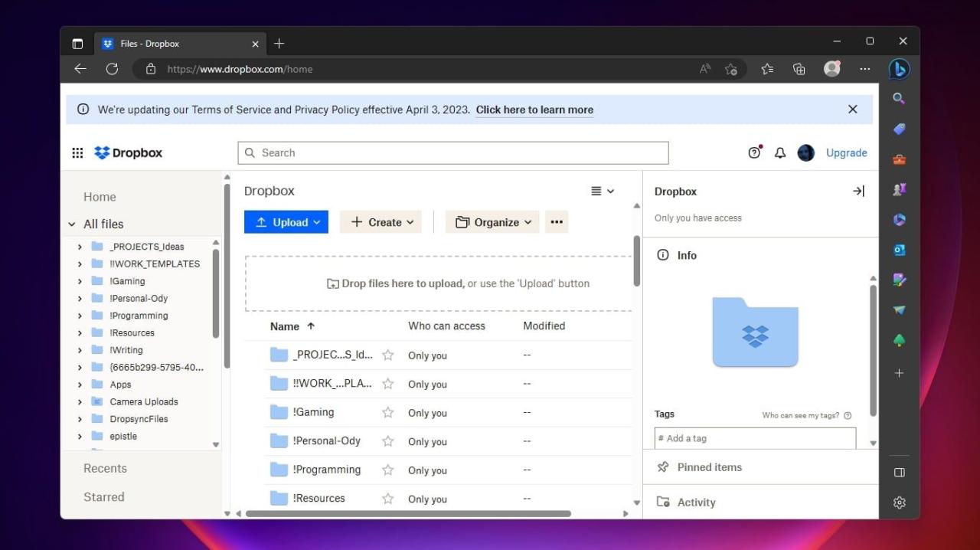Image resolution: width=980 pixels, height=550 pixels.
Task: Open the Outlook sidebar icon
Action: [899, 250]
